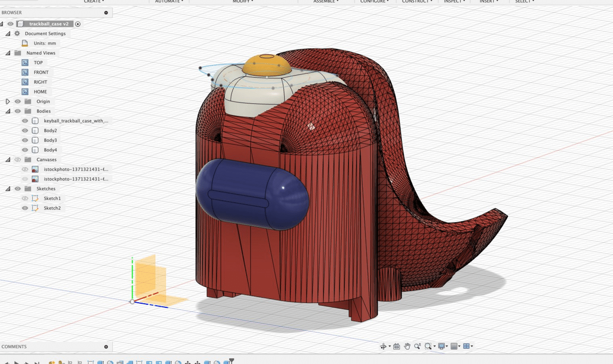Click the Look At tool icon

pos(397,346)
